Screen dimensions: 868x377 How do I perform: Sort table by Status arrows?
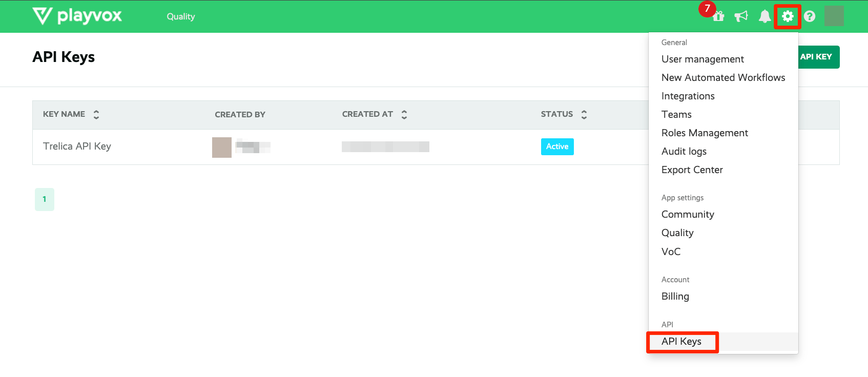click(x=584, y=114)
